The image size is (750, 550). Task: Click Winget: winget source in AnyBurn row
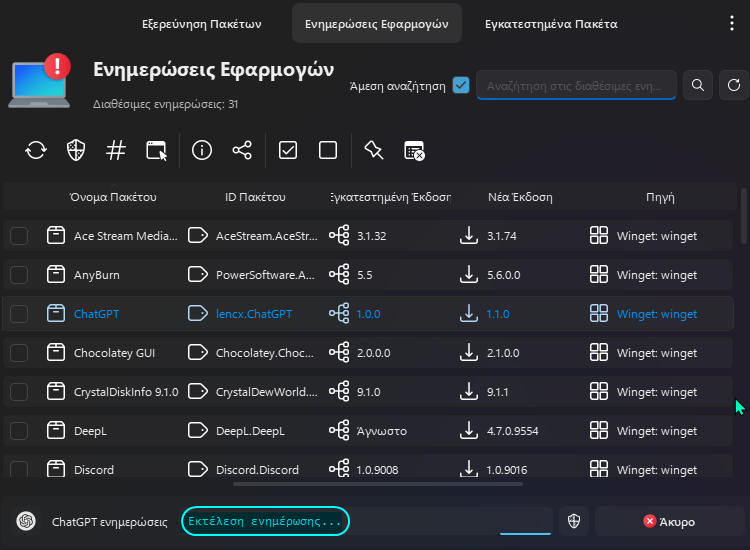click(x=657, y=275)
